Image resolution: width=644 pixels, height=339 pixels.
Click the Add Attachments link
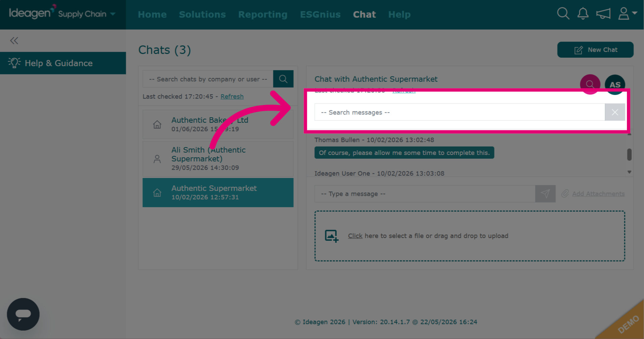[598, 194]
